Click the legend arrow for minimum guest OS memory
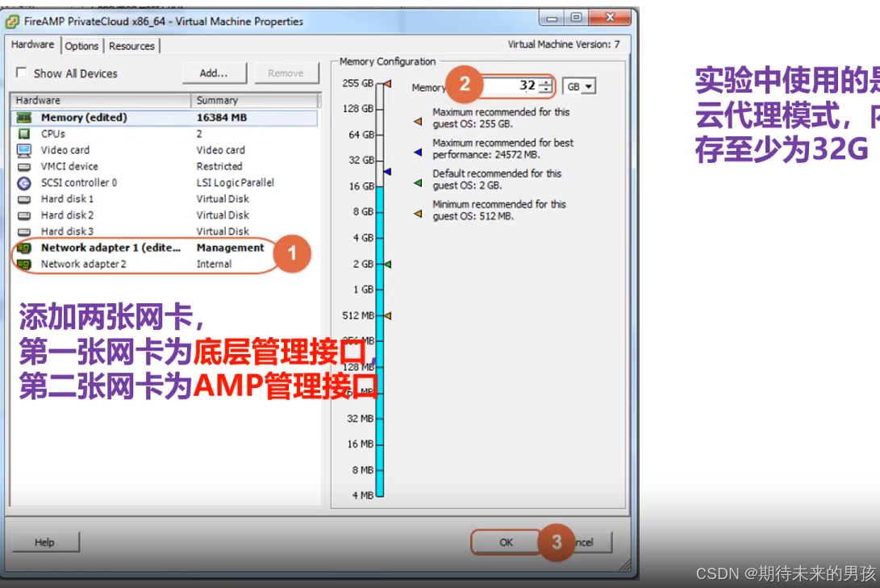880x588 pixels. coord(418,213)
